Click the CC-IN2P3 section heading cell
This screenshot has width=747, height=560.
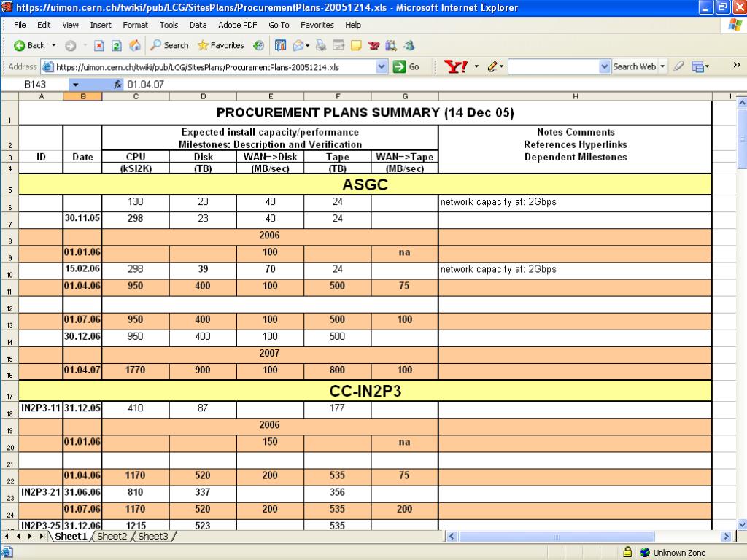point(365,391)
